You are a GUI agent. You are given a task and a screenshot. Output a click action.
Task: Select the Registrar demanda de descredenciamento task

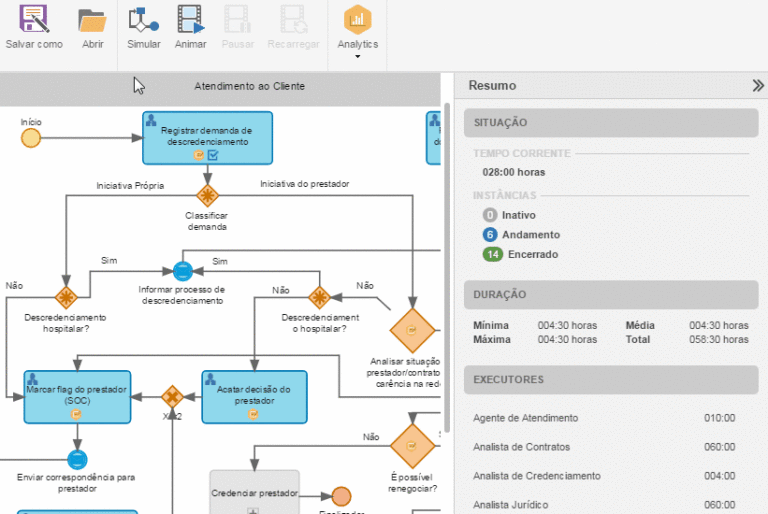(x=207, y=138)
